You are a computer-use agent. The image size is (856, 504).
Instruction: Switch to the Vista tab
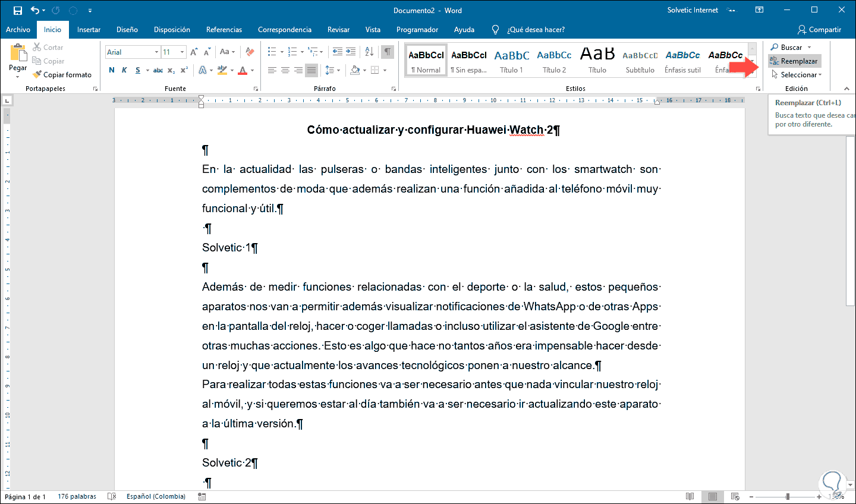pos(373,30)
